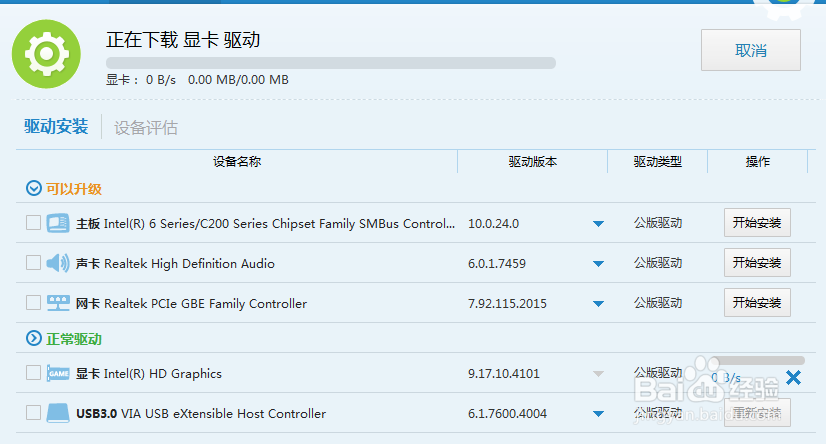The height and width of the screenshot is (444, 826).
Task: Click the main download progress bar
Action: click(331, 63)
